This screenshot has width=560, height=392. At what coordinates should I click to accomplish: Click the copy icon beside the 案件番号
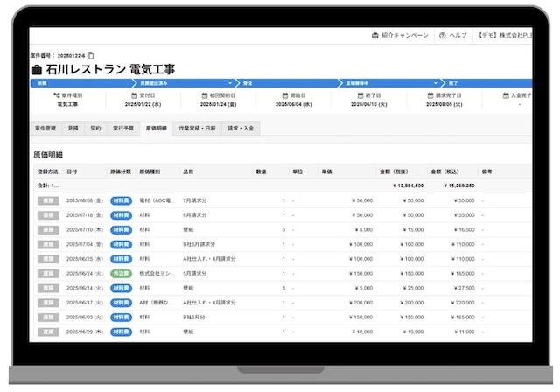click(x=90, y=56)
